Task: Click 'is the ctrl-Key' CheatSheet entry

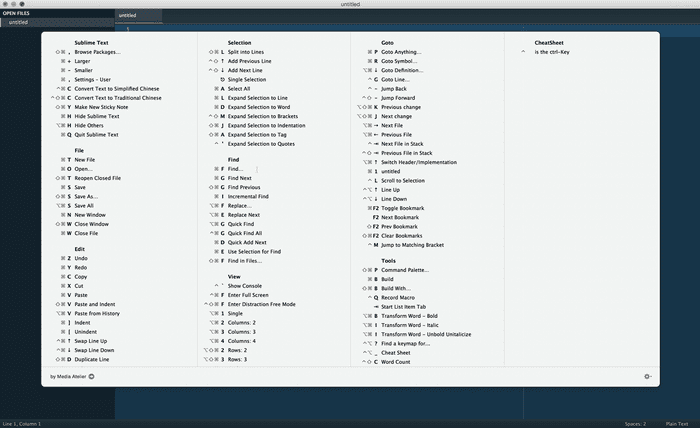Action: click(x=552, y=52)
